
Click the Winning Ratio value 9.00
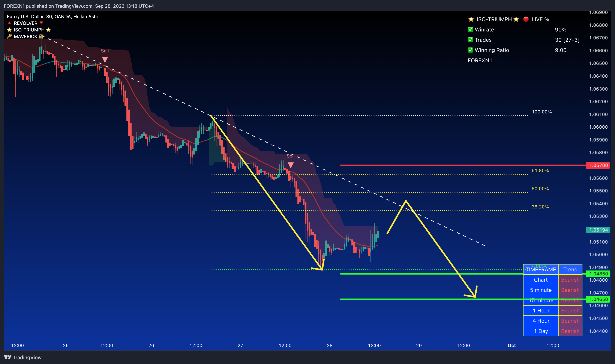tap(561, 50)
